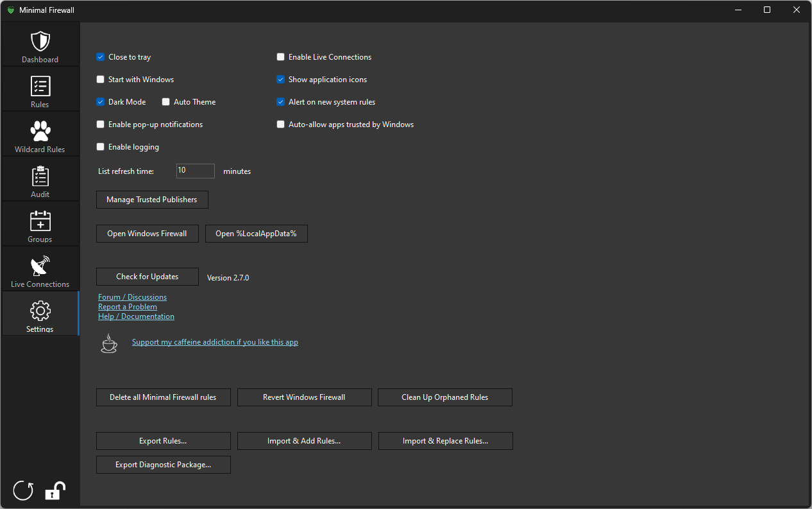Uncheck Show application icons
The height and width of the screenshot is (509, 812).
pos(281,80)
